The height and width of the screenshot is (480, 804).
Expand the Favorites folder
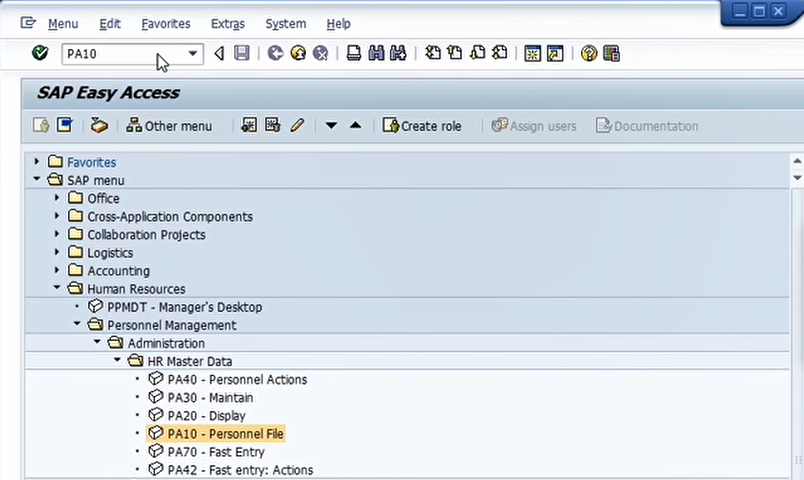(x=36, y=162)
